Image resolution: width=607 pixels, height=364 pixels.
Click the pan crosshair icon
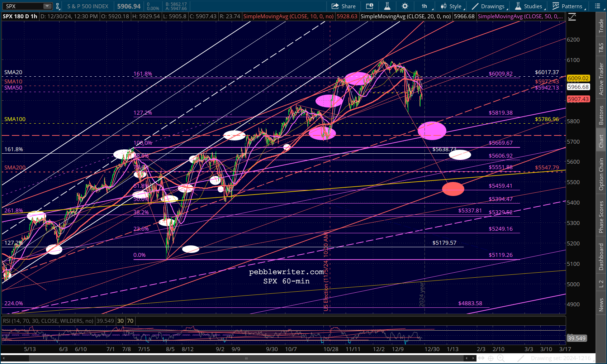coord(490,358)
